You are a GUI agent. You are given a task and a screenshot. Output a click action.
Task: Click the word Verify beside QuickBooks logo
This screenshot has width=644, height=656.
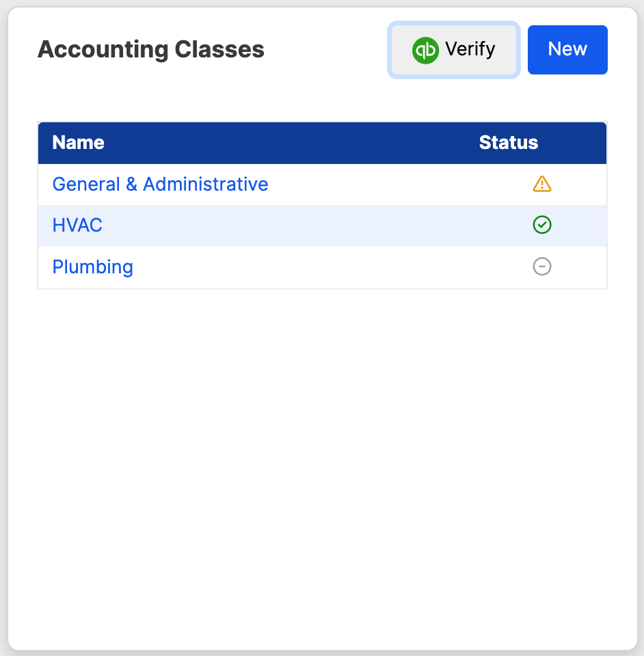click(x=470, y=50)
